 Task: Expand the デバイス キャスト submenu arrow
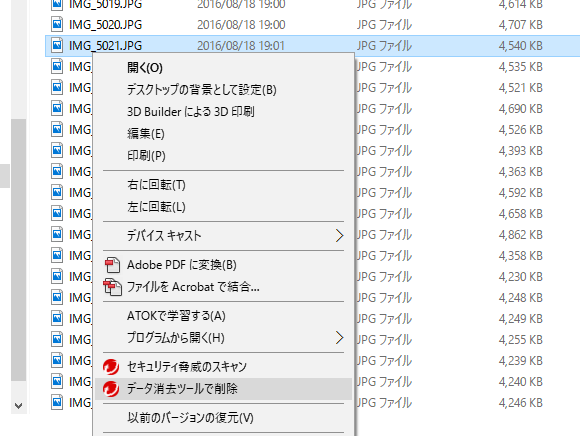[339, 236]
